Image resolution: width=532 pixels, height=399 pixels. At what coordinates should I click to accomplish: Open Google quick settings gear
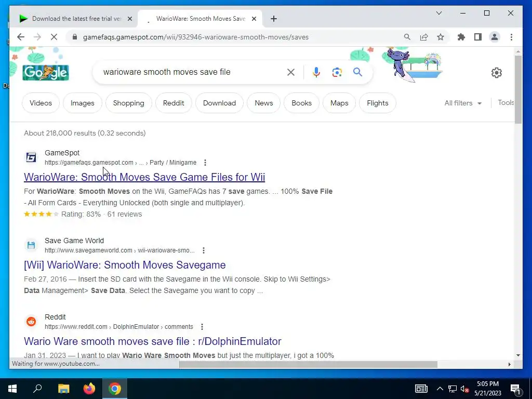tap(496, 73)
